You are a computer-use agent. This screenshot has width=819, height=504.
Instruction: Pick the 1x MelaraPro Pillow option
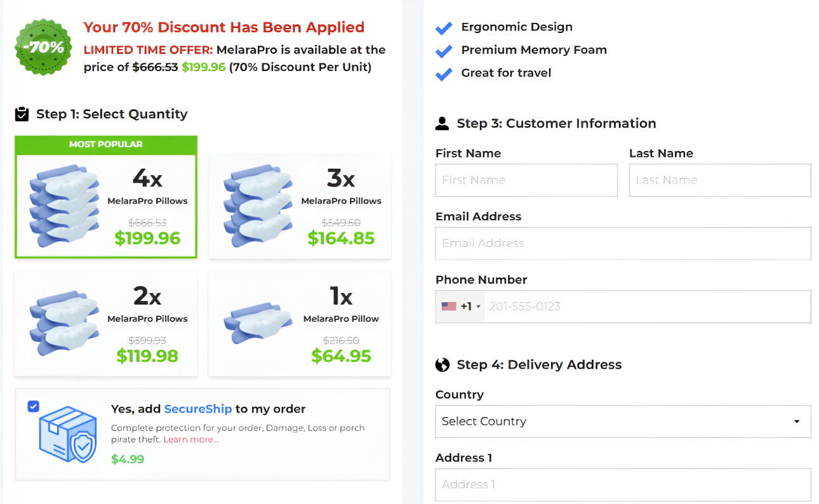coord(300,324)
